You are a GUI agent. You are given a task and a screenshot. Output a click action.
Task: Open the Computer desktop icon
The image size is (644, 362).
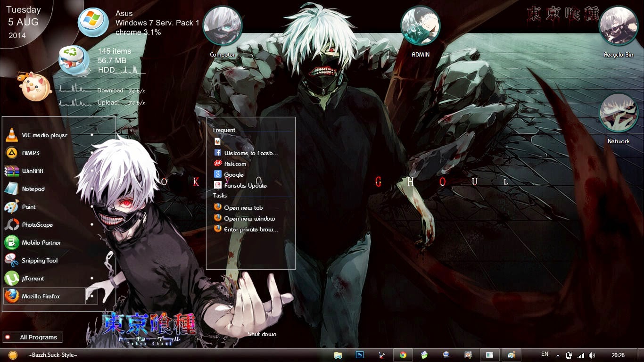click(223, 31)
